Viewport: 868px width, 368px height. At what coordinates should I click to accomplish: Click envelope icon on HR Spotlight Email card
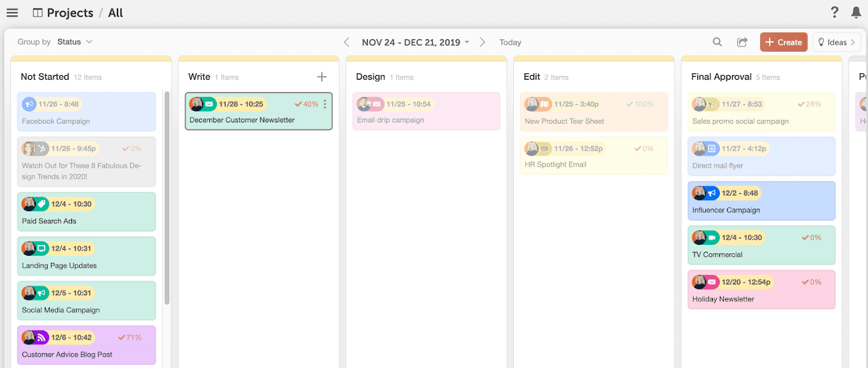tap(544, 149)
